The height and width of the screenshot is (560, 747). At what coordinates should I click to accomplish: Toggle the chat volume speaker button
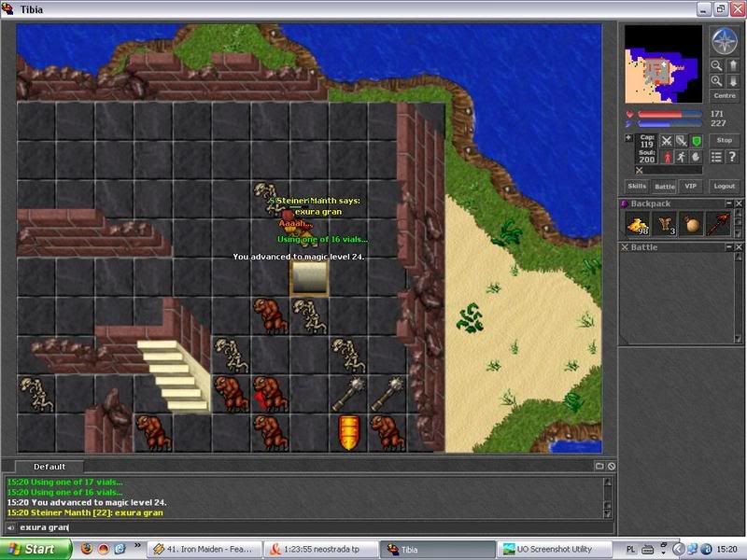(10, 527)
